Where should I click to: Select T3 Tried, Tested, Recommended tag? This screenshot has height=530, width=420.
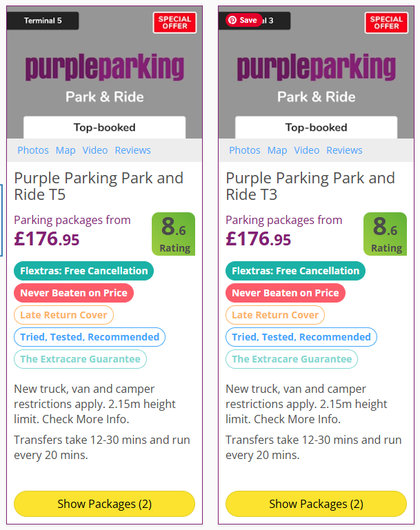coord(301,337)
